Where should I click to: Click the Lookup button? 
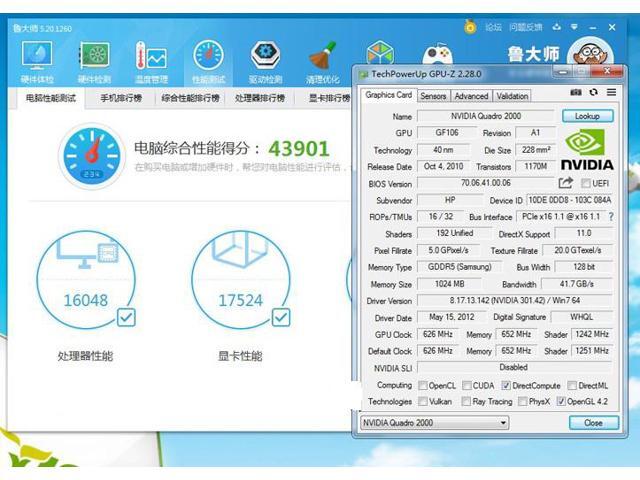587,116
